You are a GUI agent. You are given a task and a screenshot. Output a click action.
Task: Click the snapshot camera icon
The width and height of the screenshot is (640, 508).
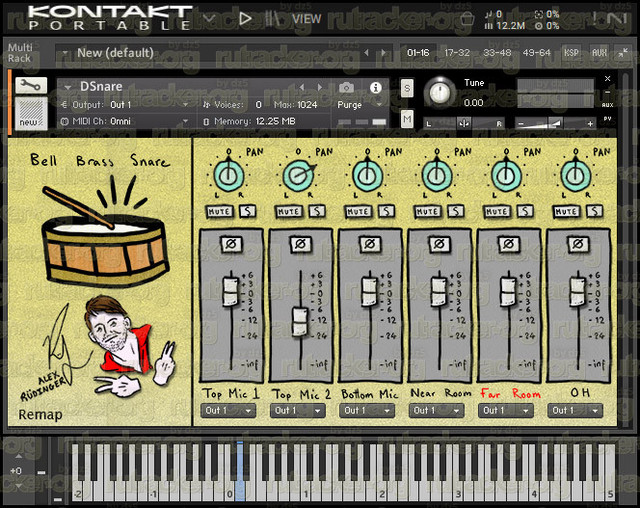(347, 87)
